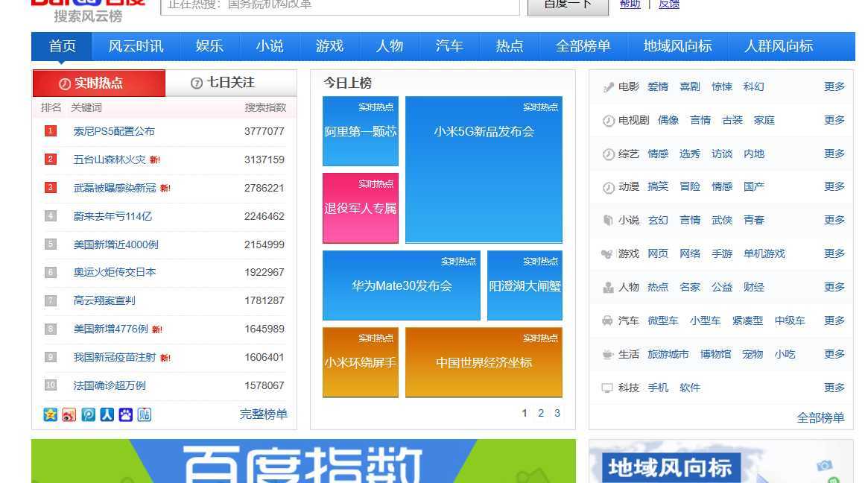Share via the Tencent Weibo icon
The height and width of the screenshot is (483, 868).
pos(88,414)
